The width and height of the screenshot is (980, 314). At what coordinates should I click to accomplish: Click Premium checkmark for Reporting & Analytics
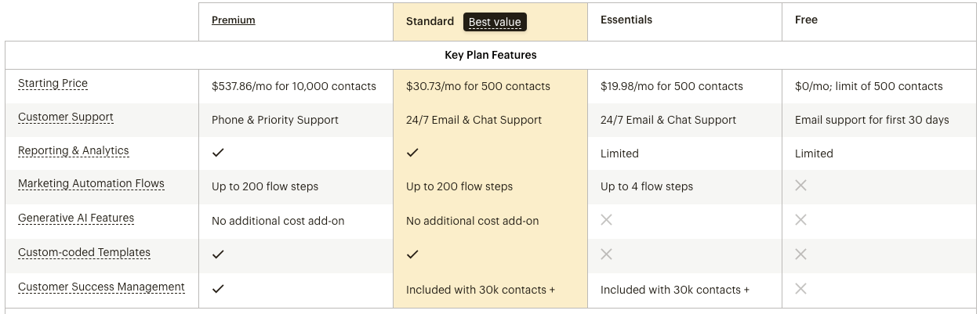218,153
